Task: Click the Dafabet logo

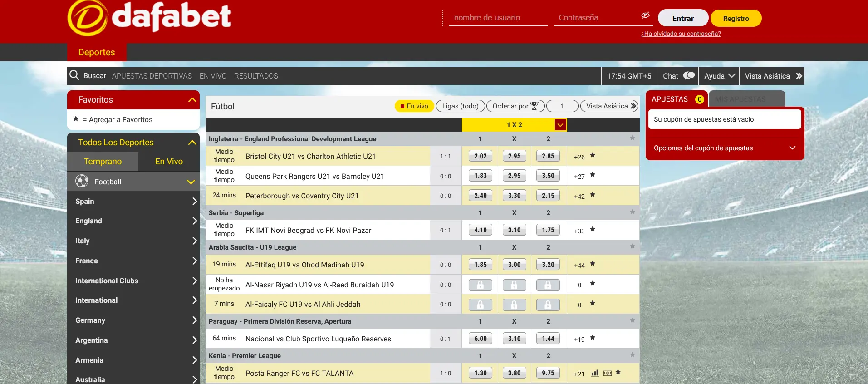Action: [149, 18]
